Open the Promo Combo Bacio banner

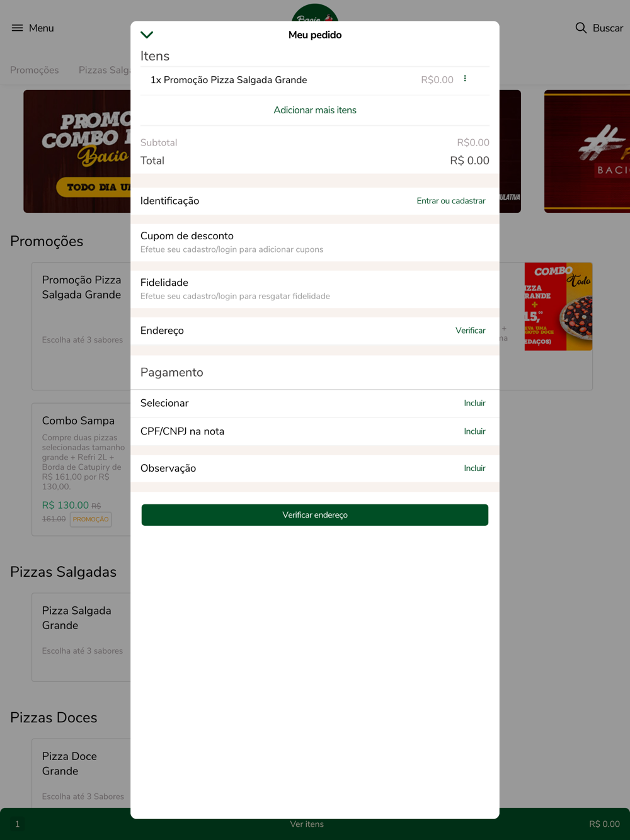coord(77,151)
